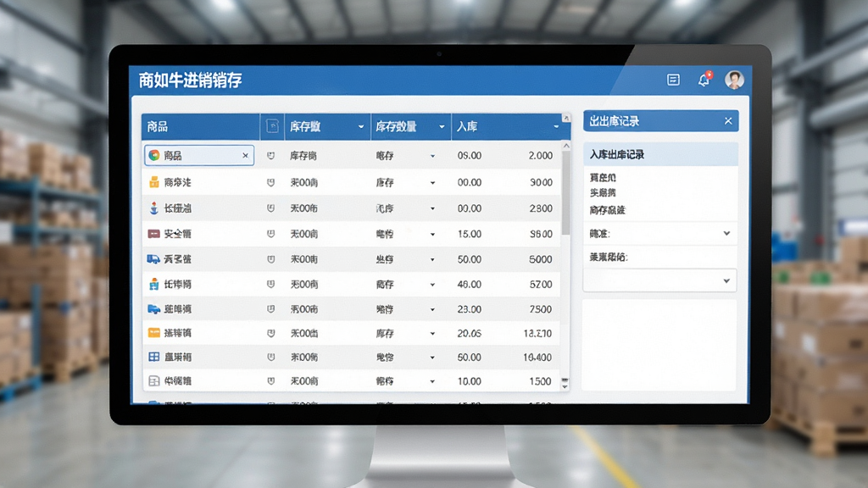Open the dropdown arrow in 10.00 row

432,381
